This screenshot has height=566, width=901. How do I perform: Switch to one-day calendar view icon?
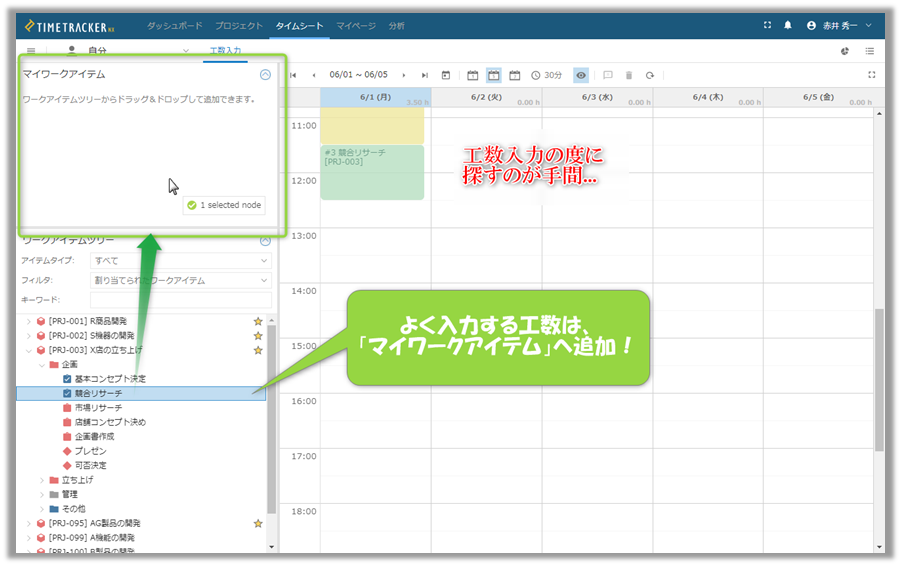coord(472,75)
